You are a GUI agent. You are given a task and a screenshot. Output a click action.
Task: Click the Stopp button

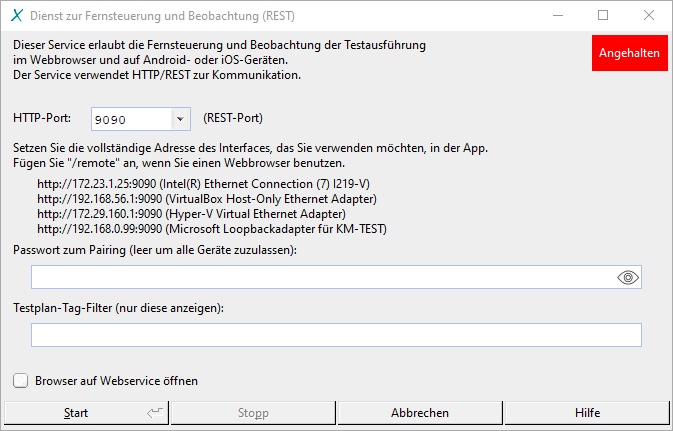tap(252, 413)
